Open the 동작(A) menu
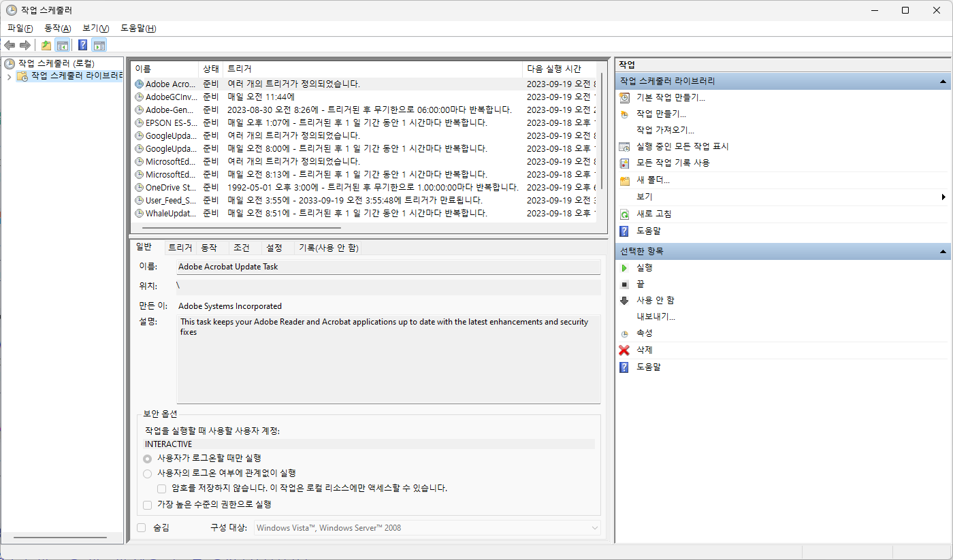Image resolution: width=953 pixels, height=560 pixels. tap(57, 28)
